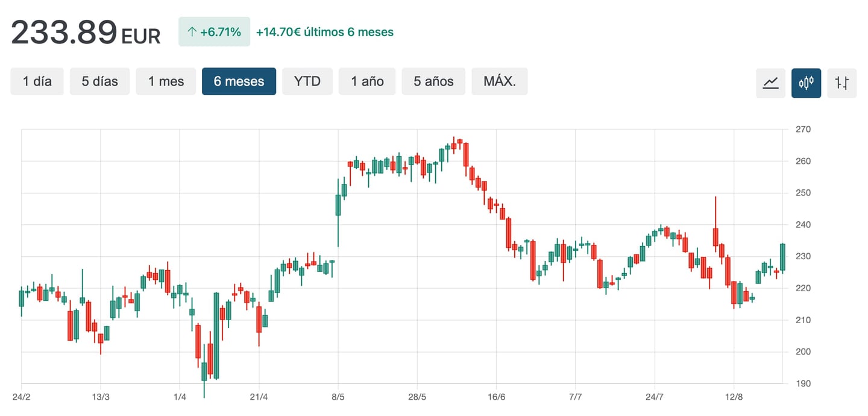Click the "+14.70€ últimos 6 meses" text
Screen dimensions: 868x416
325,31
